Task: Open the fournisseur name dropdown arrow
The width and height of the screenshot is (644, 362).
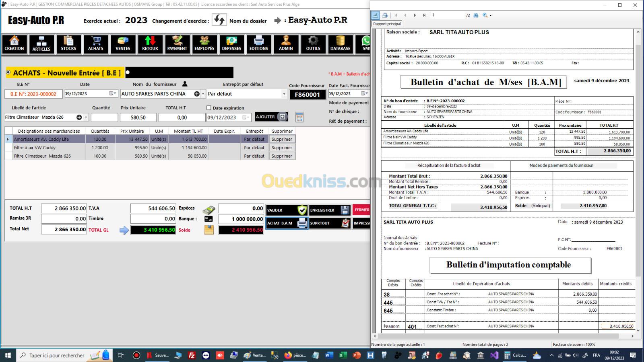Action: [x=203, y=94]
